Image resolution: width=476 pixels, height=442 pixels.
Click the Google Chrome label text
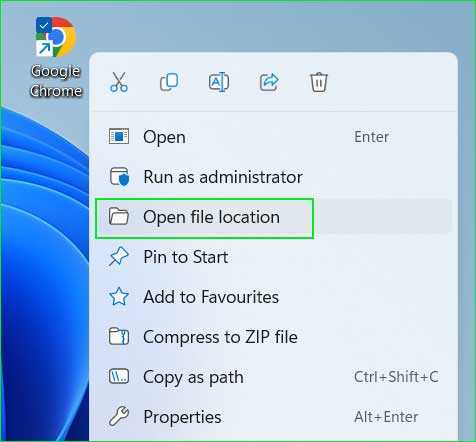[56, 81]
